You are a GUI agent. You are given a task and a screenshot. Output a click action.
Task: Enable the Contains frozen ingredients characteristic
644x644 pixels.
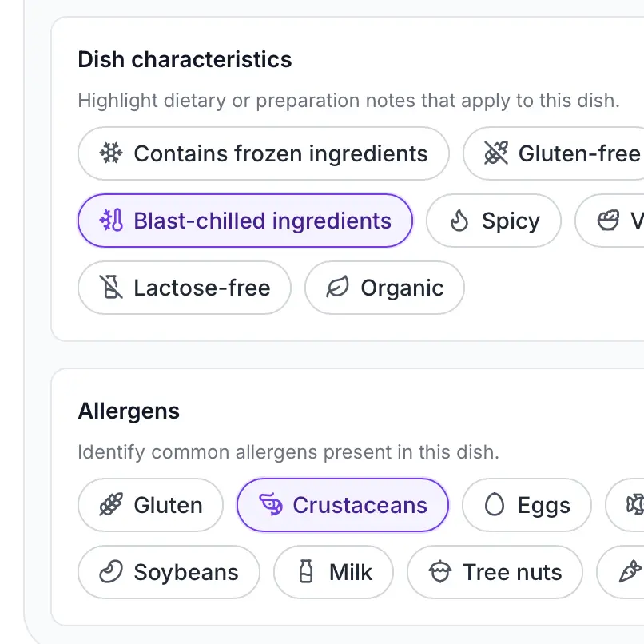click(x=264, y=153)
